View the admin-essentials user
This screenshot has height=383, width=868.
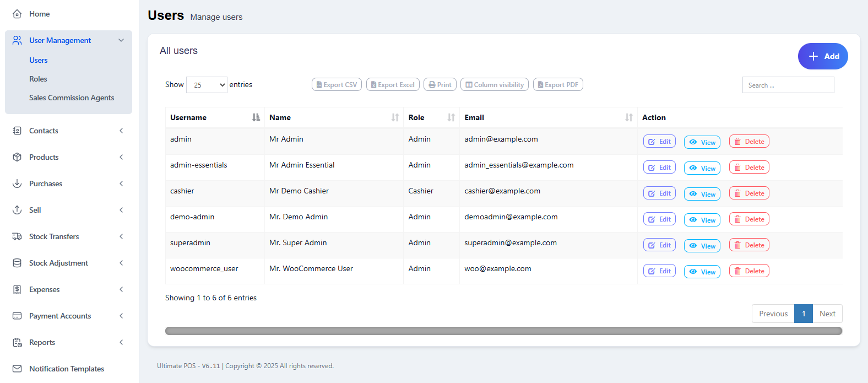tap(702, 168)
